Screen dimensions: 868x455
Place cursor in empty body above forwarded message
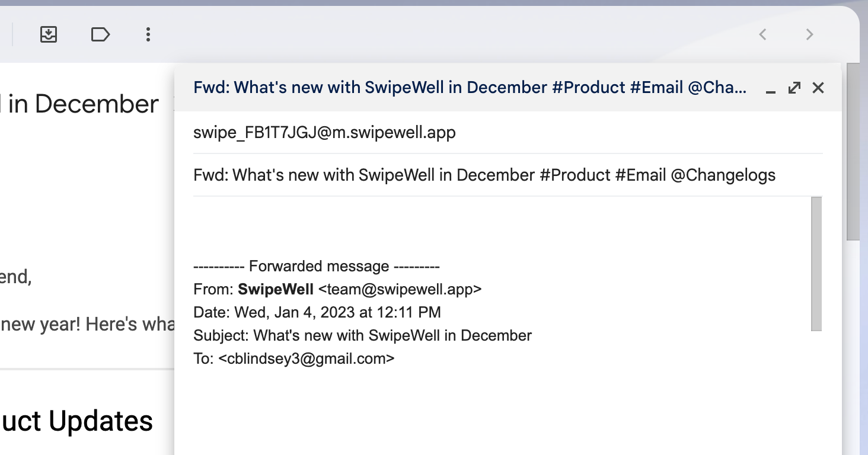(x=502, y=228)
